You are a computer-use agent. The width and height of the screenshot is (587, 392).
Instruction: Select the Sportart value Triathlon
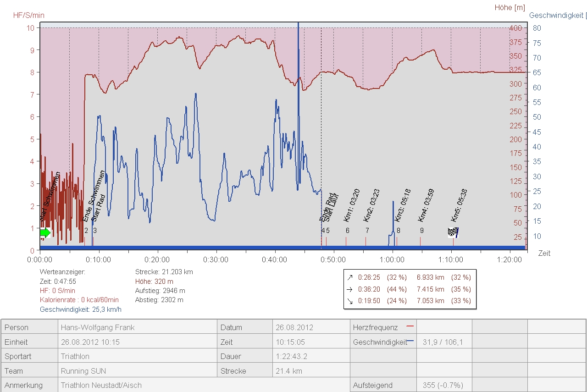pos(75,356)
